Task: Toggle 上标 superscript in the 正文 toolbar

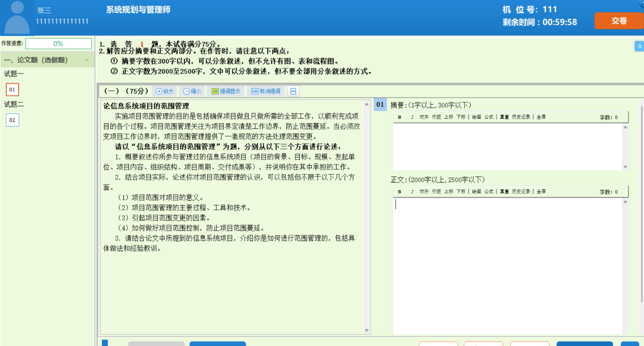Action: point(449,192)
